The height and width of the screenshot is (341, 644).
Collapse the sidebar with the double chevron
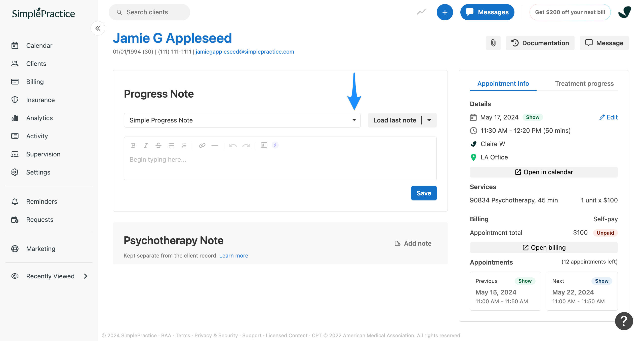click(x=98, y=28)
